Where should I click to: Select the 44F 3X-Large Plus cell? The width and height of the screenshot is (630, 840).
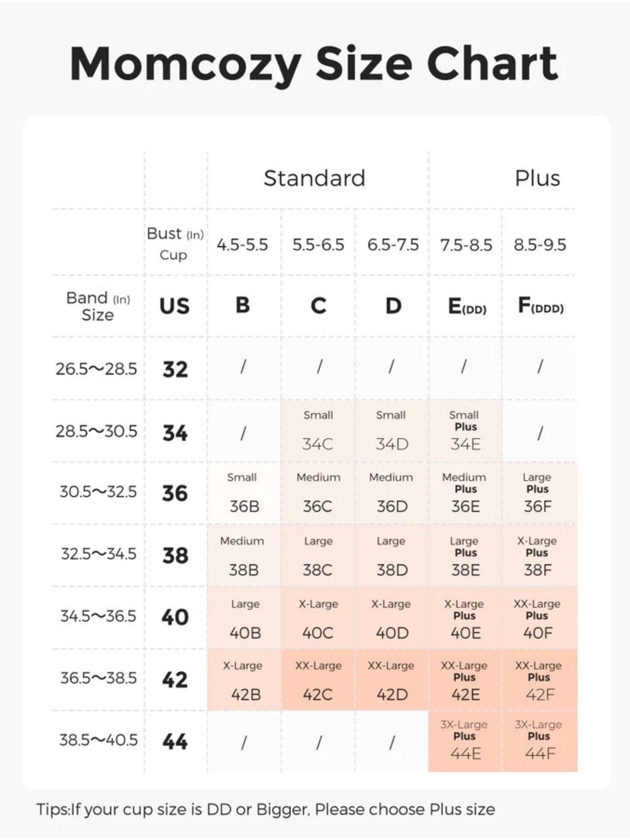[539, 742]
